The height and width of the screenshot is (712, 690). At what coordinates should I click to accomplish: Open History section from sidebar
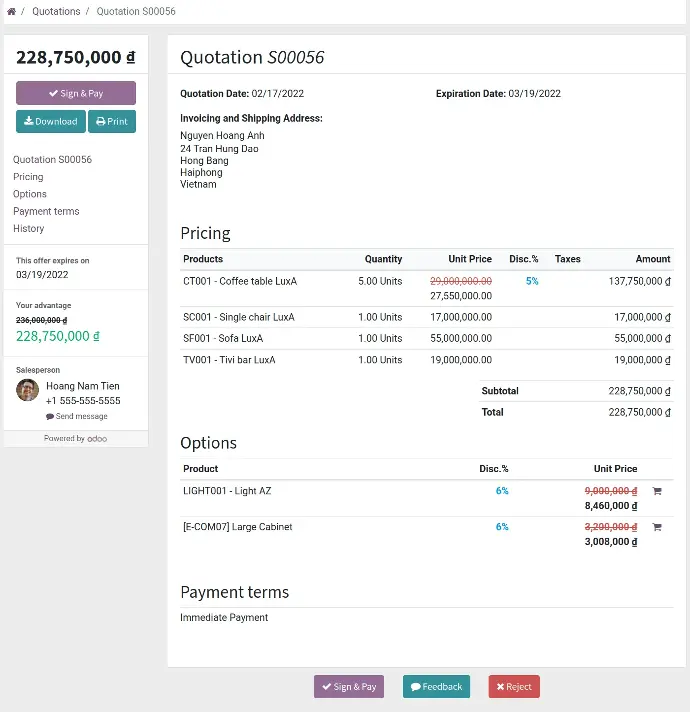tap(29, 229)
